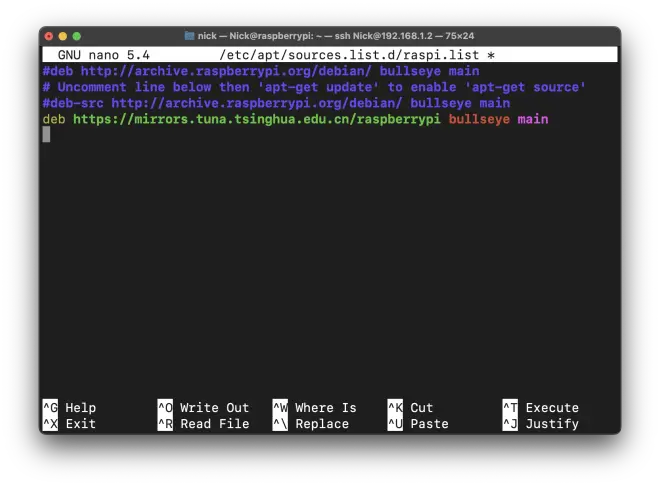This screenshot has height=486, width=660.
Task: Click the ^K Cut shortcut
Action: pos(410,407)
